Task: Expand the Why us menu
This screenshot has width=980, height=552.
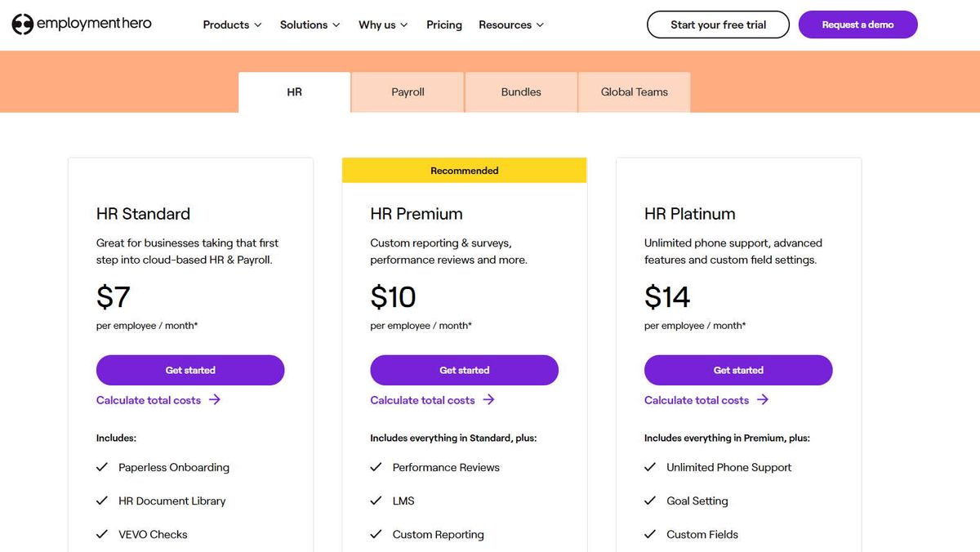Action: [x=383, y=24]
